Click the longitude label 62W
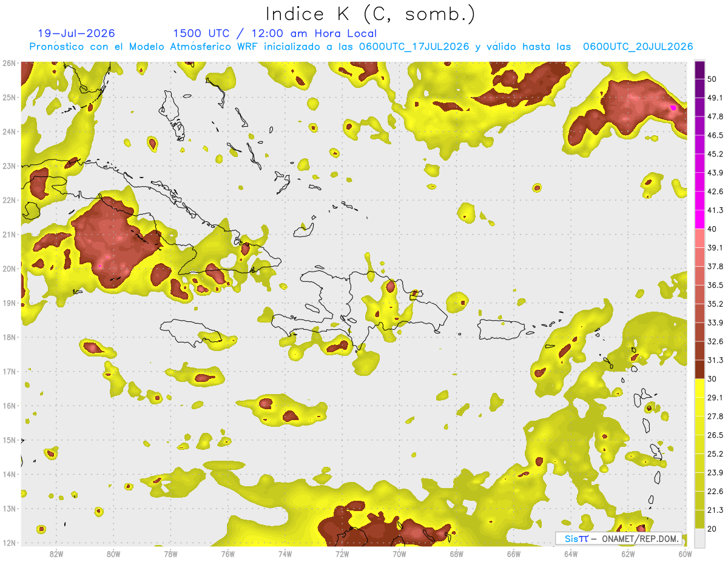 [629, 554]
